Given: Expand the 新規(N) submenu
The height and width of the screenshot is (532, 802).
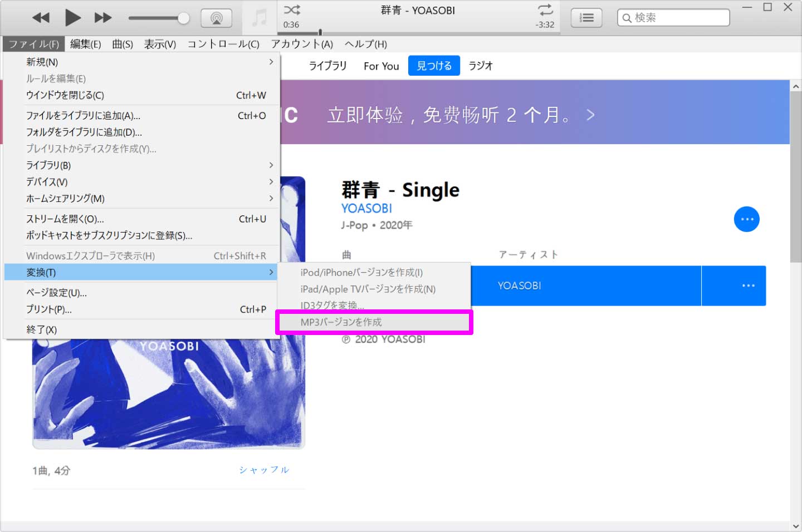Looking at the screenshot, I should click(141, 62).
